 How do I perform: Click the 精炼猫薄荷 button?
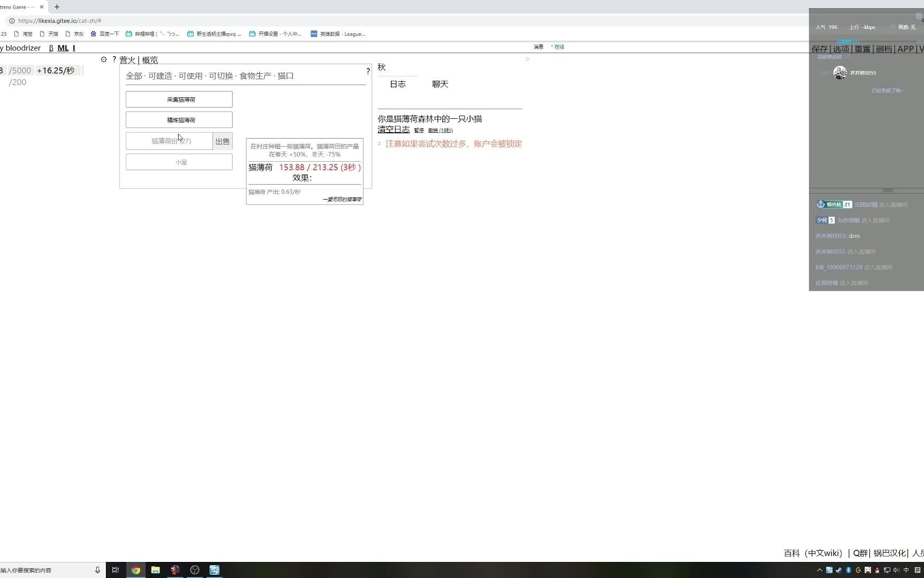pos(179,120)
